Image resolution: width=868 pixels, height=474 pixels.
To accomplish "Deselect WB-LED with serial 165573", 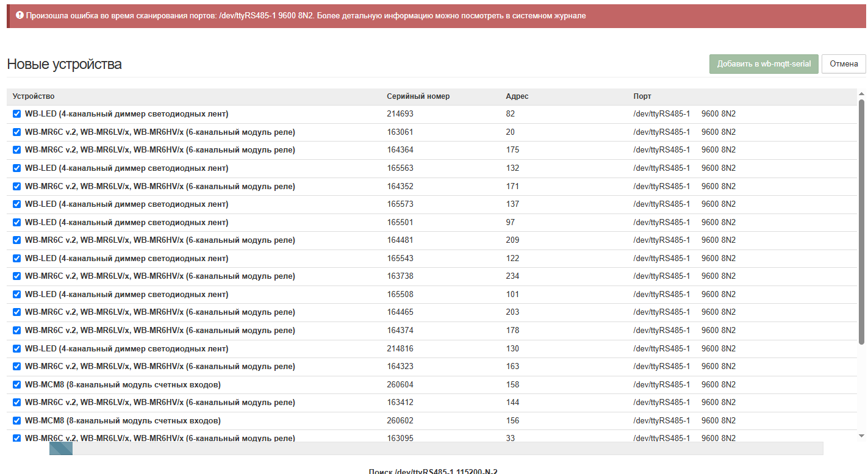I will tap(16, 204).
